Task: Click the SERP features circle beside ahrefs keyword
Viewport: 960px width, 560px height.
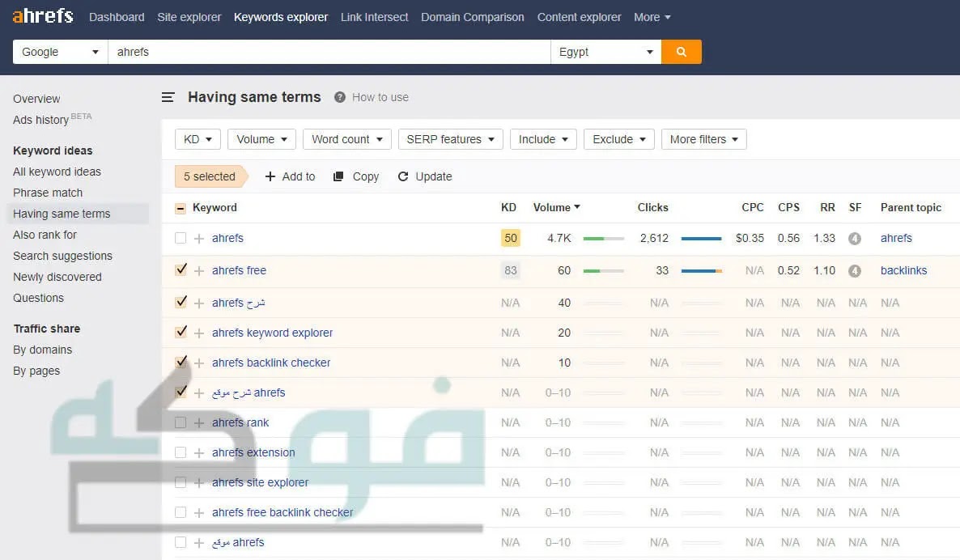Action: (855, 238)
